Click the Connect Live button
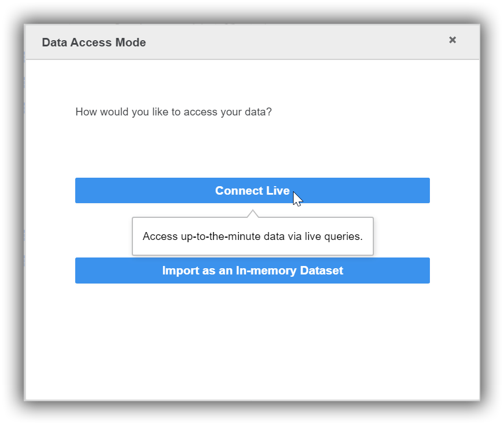This screenshot has width=504, height=425. (252, 191)
